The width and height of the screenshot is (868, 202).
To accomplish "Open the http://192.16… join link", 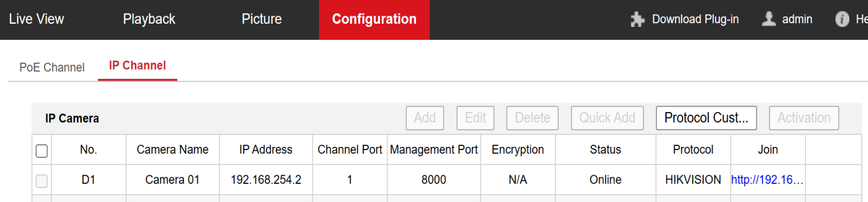I will coord(767,180).
